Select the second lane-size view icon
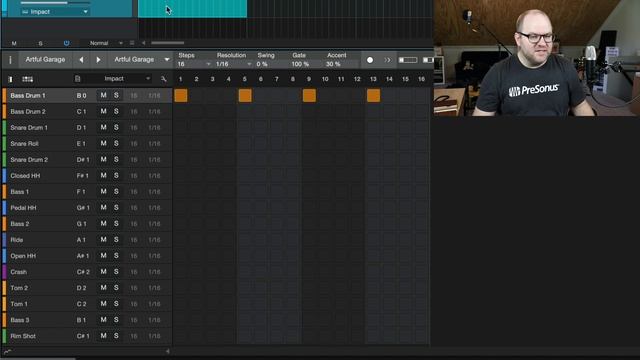The width and height of the screenshot is (640, 360). (428, 60)
